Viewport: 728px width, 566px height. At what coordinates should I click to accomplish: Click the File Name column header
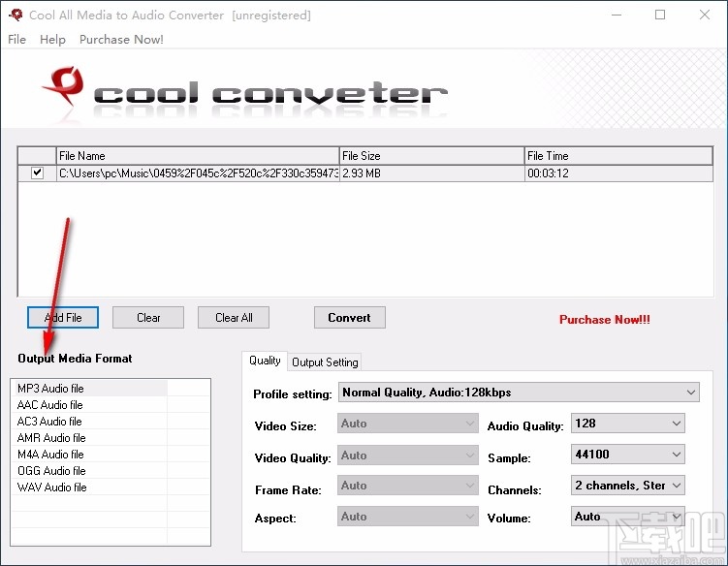pos(198,155)
